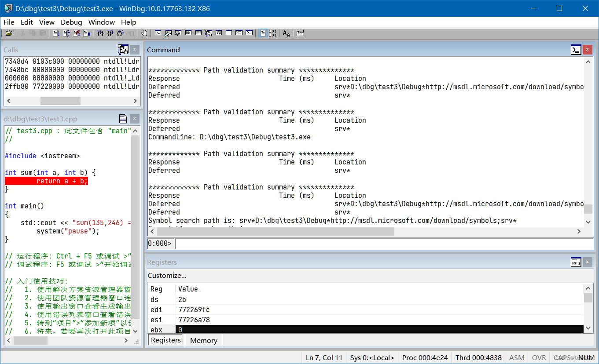
Task: Switch to the Memory tab
Action: (x=203, y=340)
